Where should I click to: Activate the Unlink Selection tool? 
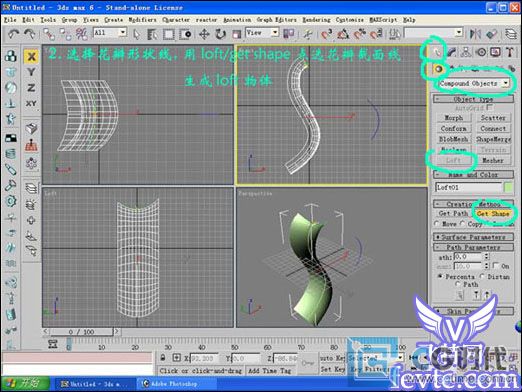[65, 34]
